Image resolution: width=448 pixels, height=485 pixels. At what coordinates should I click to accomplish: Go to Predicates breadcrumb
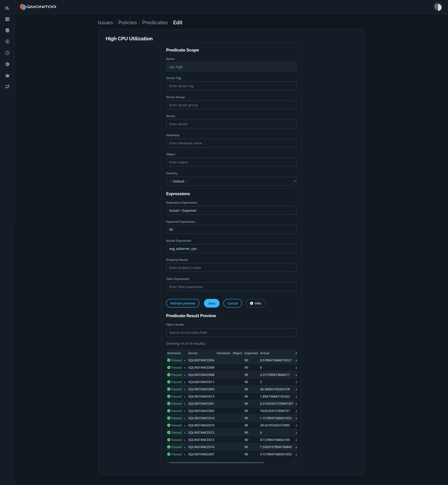pyautogui.click(x=155, y=23)
